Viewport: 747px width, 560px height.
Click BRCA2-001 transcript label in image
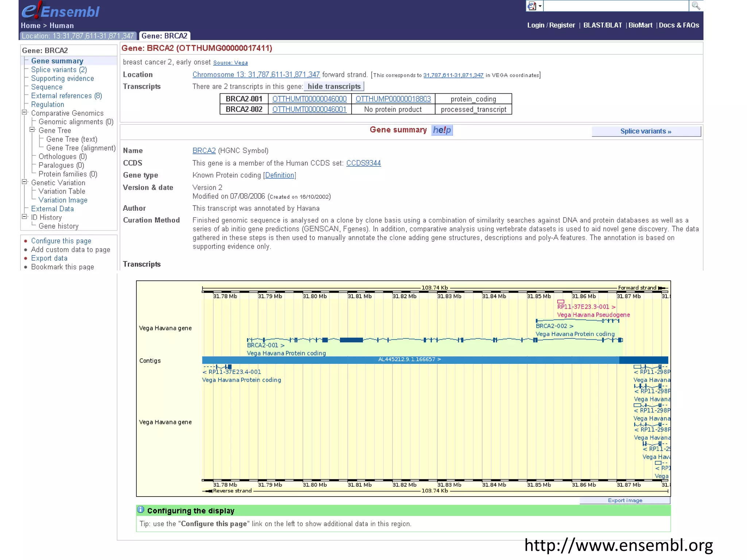266,345
